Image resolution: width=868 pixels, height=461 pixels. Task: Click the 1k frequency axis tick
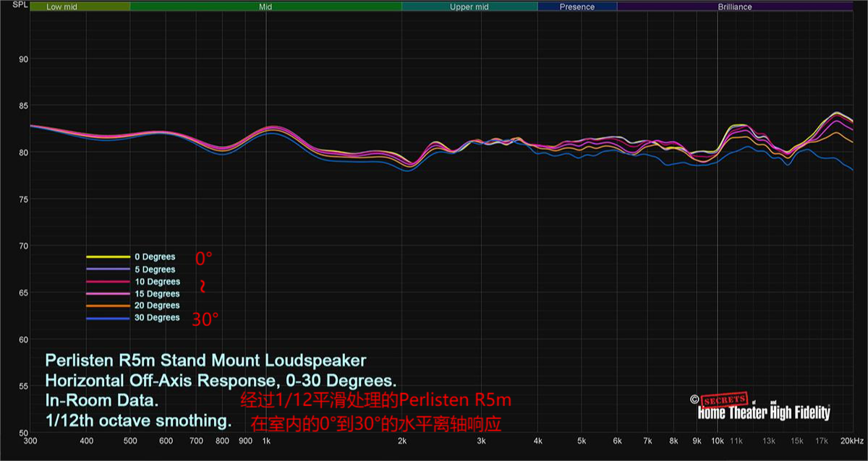pos(266,441)
